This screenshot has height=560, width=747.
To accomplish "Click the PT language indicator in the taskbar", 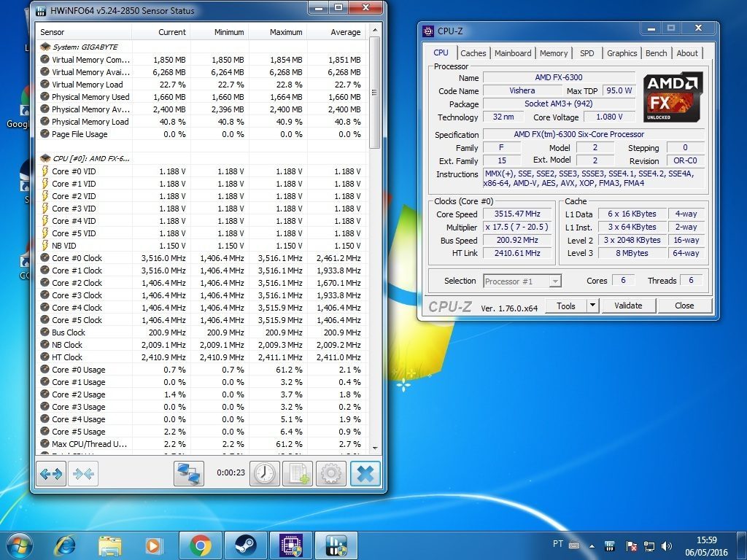I will coord(558,544).
